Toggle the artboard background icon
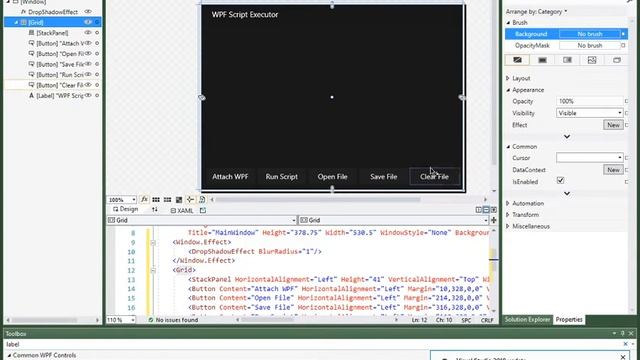 tap(179, 200)
